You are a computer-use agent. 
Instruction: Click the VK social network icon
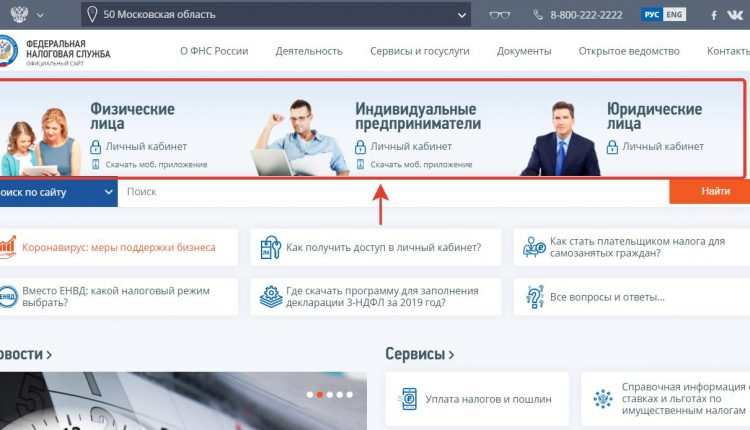pos(735,15)
